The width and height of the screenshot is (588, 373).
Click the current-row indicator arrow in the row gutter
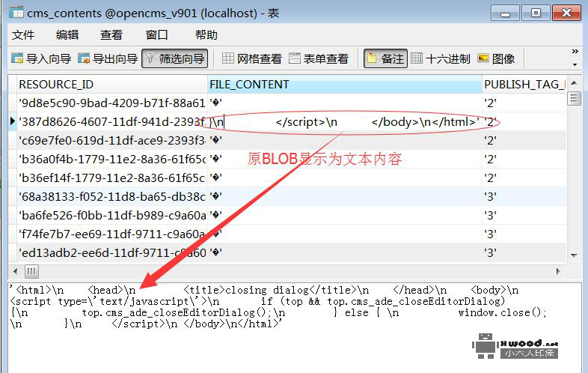pyautogui.click(x=13, y=121)
